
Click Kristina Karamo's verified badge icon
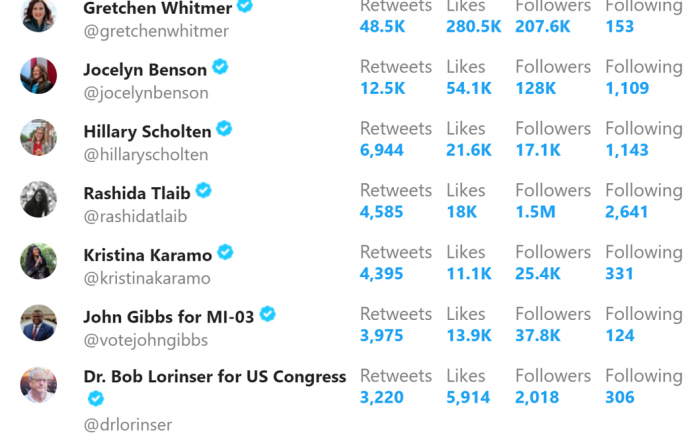pos(225,252)
